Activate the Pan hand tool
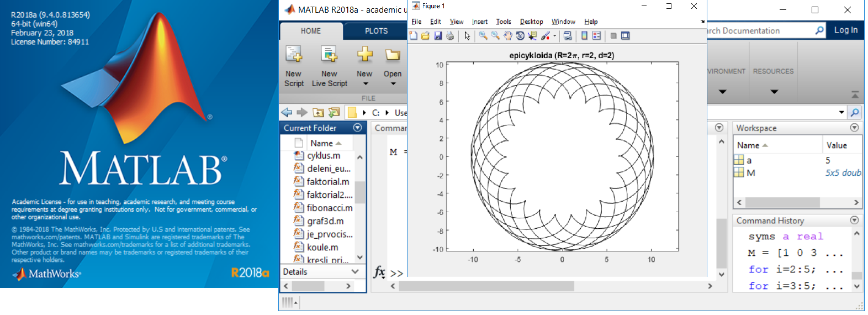Viewport: 868px width, 315px height. 507,36
